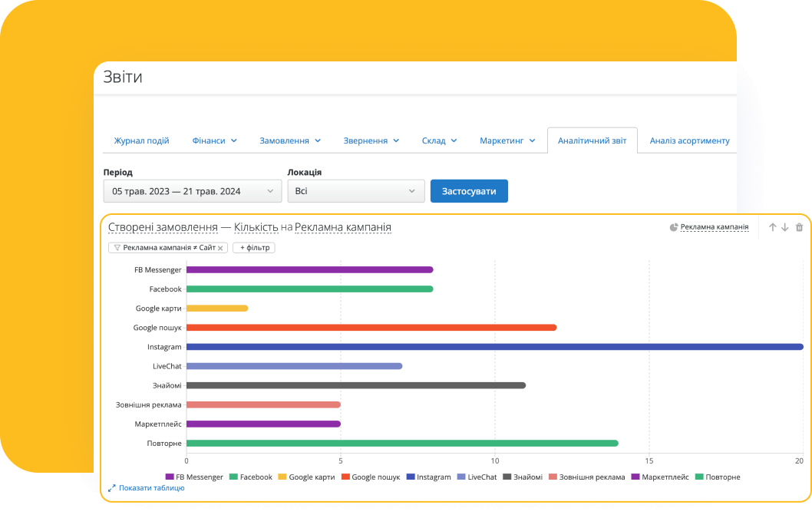Image resolution: width=812 pixels, height=528 pixels.
Task: Click the funnel icon in the filter chip
Action: [x=117, y=248]
